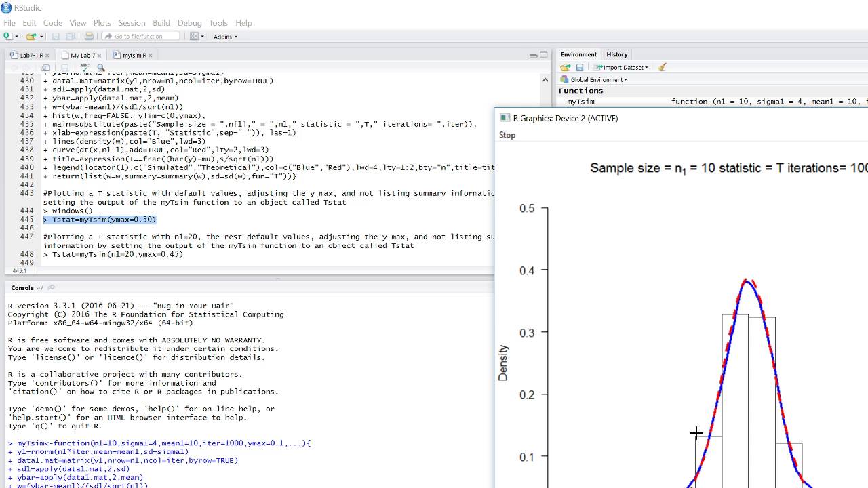Close the Lab7-1.R tab
The width and height of the screenshot is (868, 488).
[47, 55]
